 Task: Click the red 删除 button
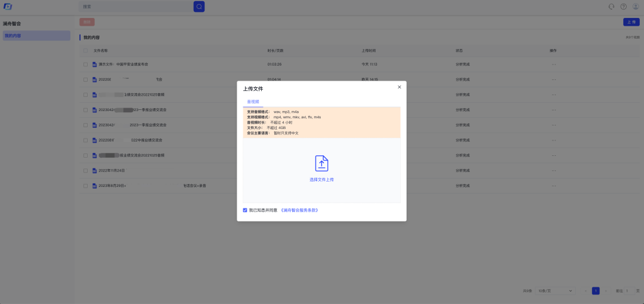tap(87, 22)
